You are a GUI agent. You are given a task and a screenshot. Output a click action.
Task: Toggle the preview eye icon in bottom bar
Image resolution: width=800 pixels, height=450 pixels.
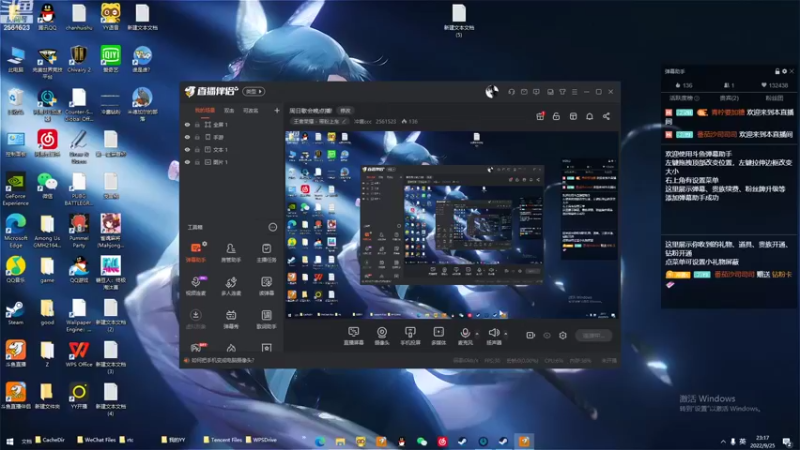tap(547, 335)
